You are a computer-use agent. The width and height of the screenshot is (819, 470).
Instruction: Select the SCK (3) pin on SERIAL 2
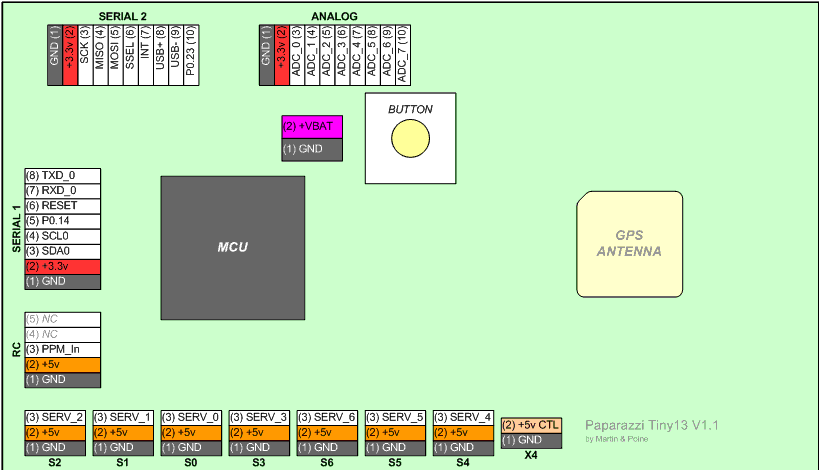[85, 55]
